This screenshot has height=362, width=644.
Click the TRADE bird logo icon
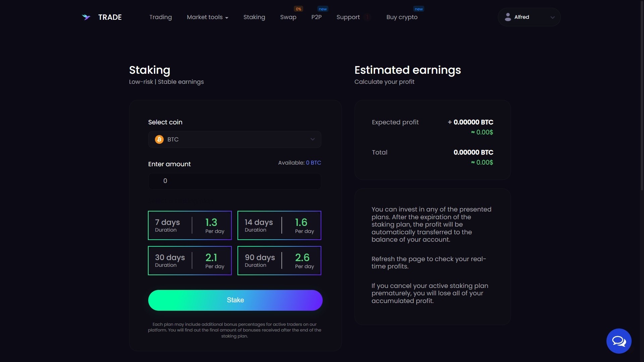tap(86, 17)
